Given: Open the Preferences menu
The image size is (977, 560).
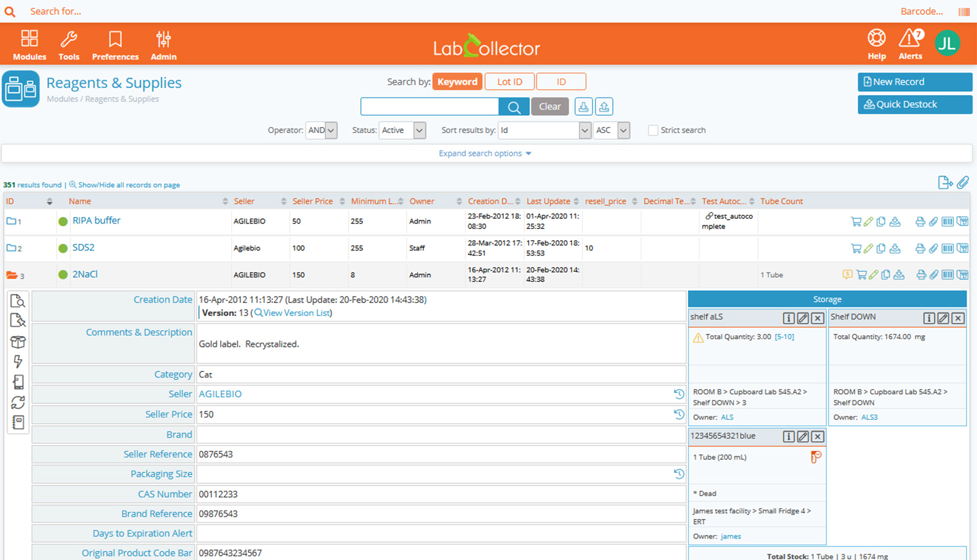Looking at the screenshot, I should point(115,45).
